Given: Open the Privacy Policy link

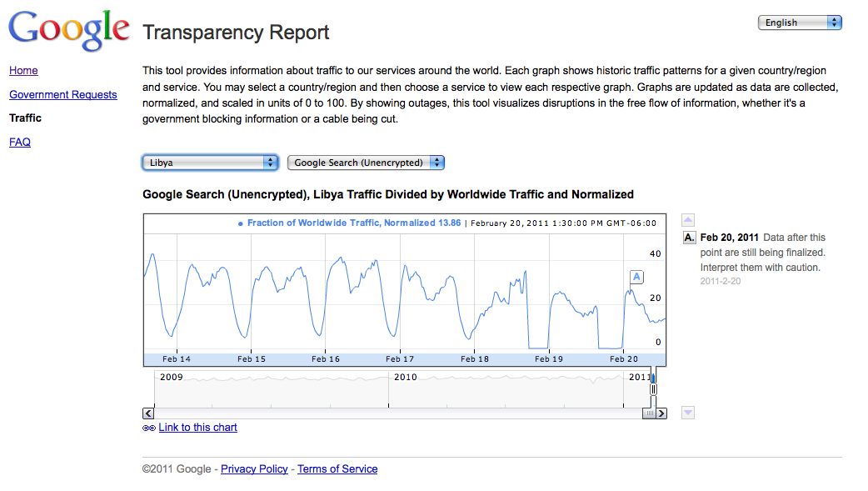Looking at the screenshot, I should coord(254,469).
